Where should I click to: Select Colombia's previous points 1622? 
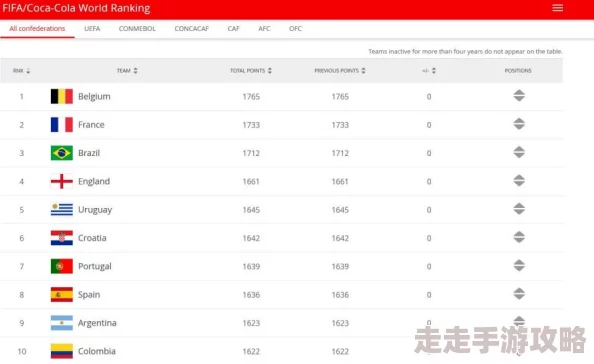click(x=340, y=352)
